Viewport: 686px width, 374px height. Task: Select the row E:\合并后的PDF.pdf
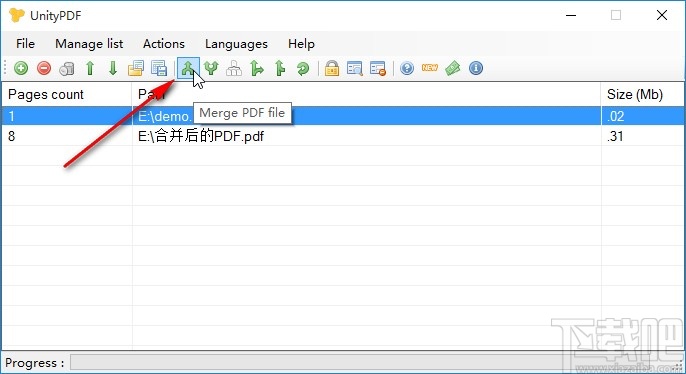[x=342, y=136]
